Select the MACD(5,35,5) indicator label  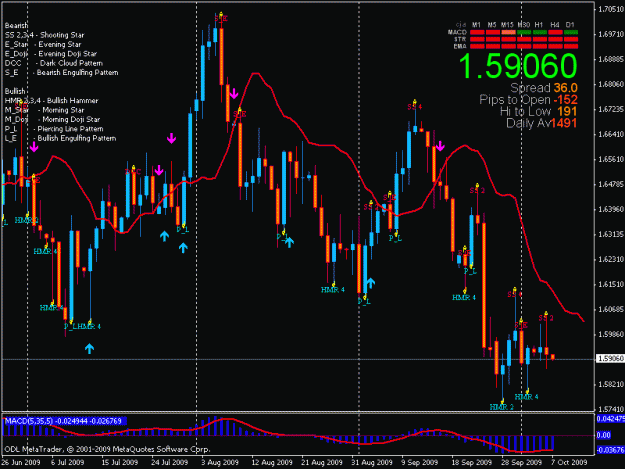tap(65, 421)
